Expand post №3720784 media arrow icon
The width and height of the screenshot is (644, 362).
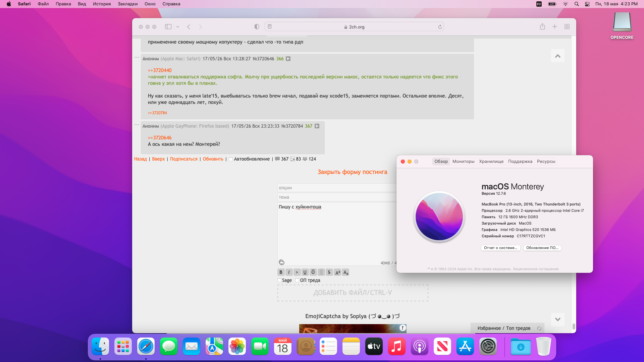317,126
